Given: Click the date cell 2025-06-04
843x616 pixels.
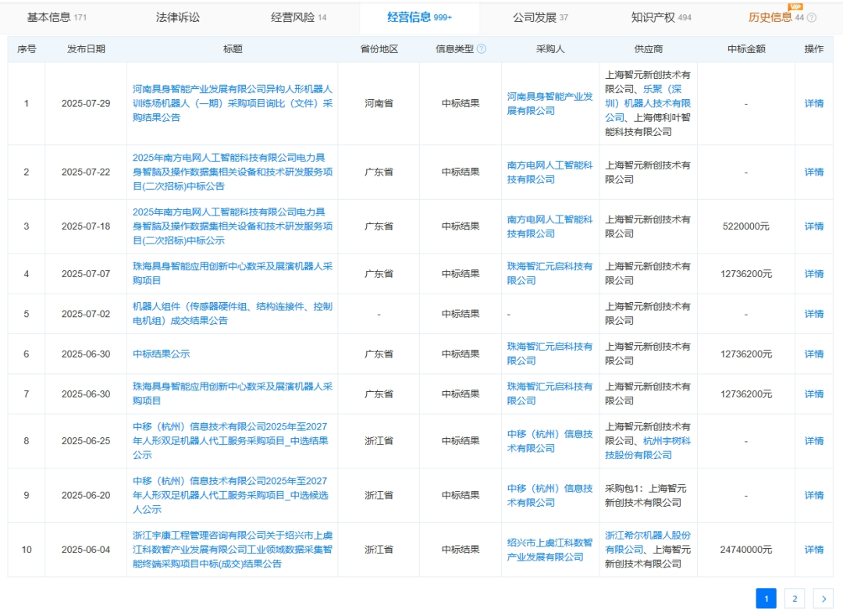Looking at the screenshot, I should [86, 550].
